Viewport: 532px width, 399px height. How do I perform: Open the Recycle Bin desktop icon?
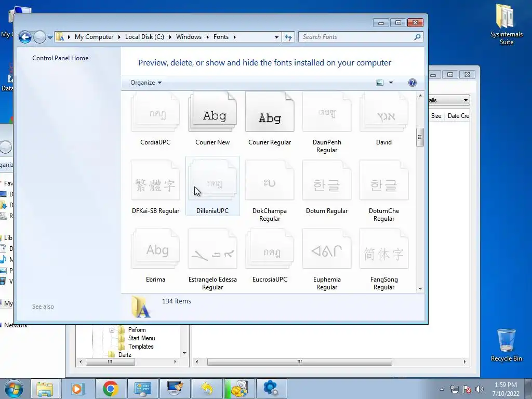pos(506,345)
